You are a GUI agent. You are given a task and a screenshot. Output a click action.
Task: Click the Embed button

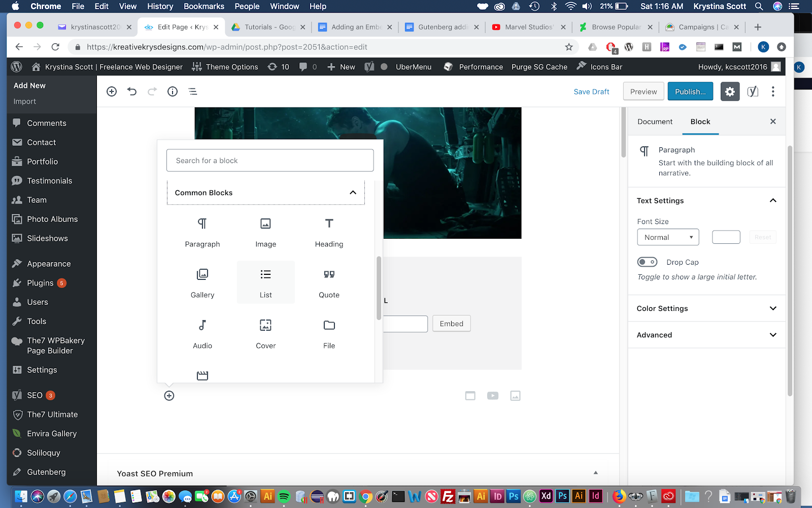point(452,324)
